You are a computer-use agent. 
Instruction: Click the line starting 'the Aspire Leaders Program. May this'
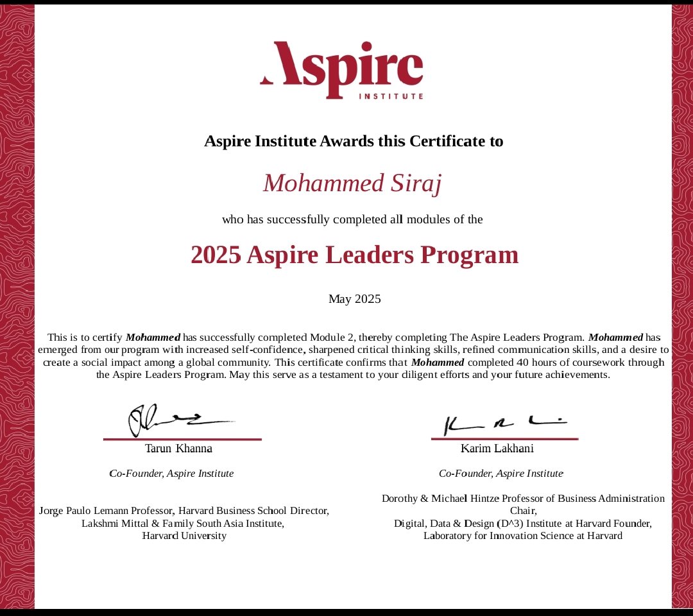[353, 374]
